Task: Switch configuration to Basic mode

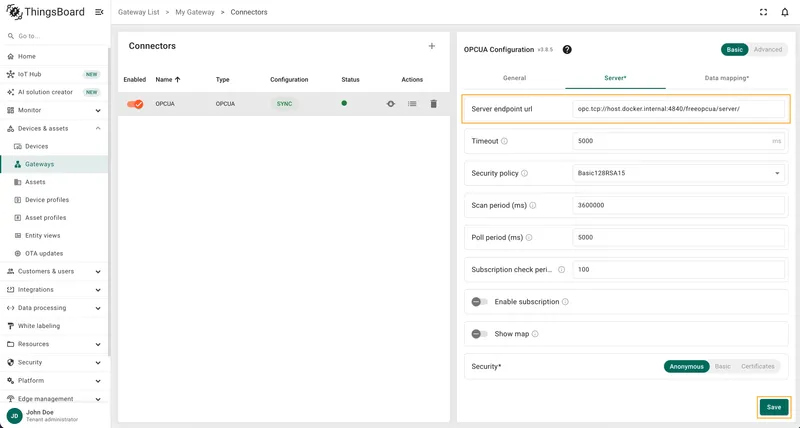Action: [x=735, y=49]
